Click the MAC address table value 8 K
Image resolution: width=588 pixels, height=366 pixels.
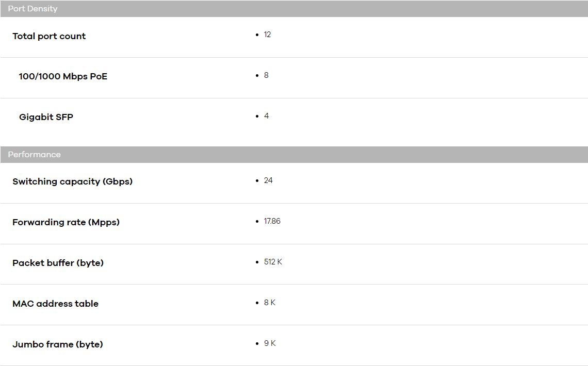coord(270,302)
